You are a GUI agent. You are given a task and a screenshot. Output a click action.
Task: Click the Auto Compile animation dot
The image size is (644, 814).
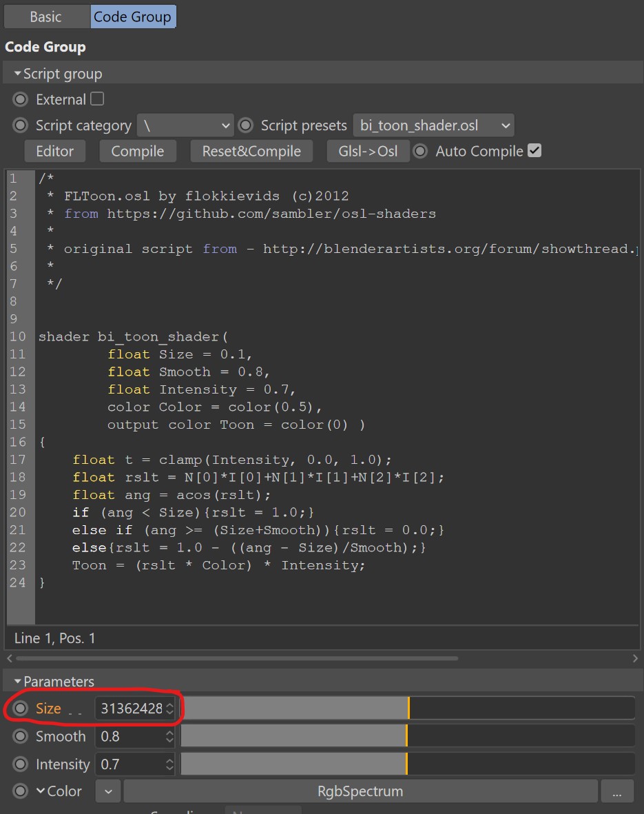(x=420, y=151)
